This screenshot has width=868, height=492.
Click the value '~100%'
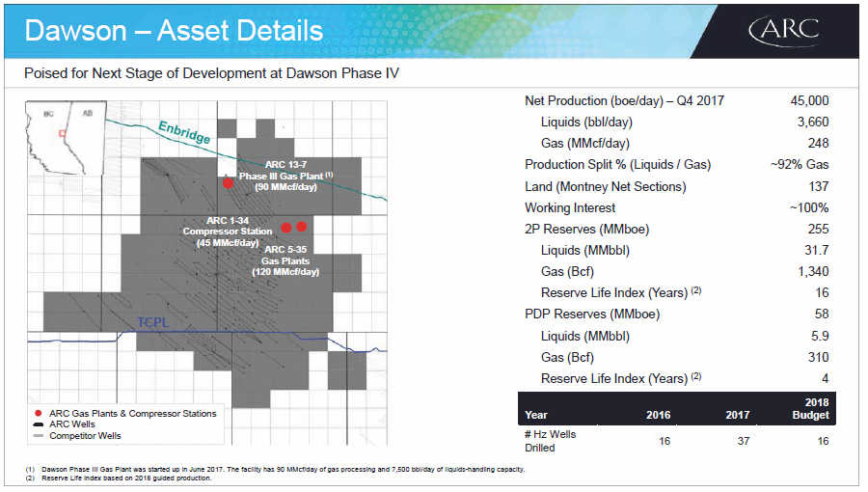pyautogui.click(x=809, y=208)
